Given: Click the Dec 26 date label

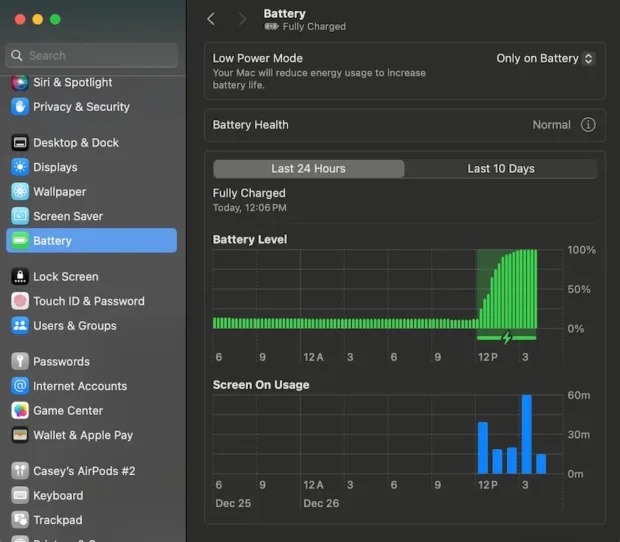Looking at the screenshot, I should [321, 503].
